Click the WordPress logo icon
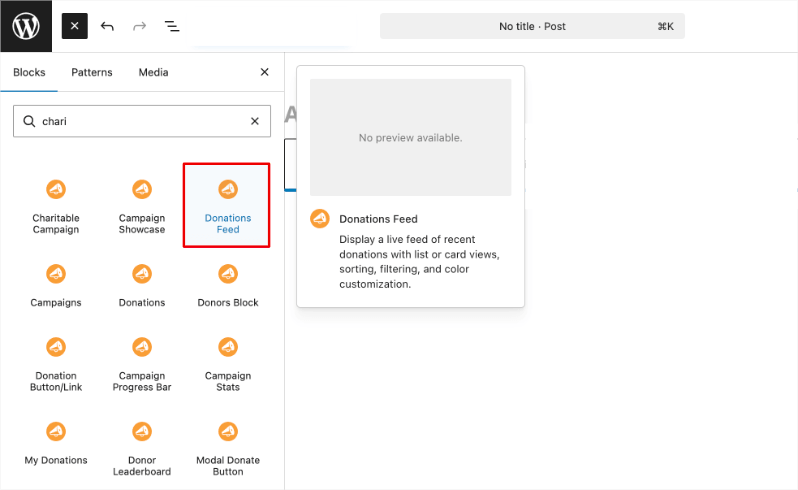798x490 pixels. click(x=26, y=26)
